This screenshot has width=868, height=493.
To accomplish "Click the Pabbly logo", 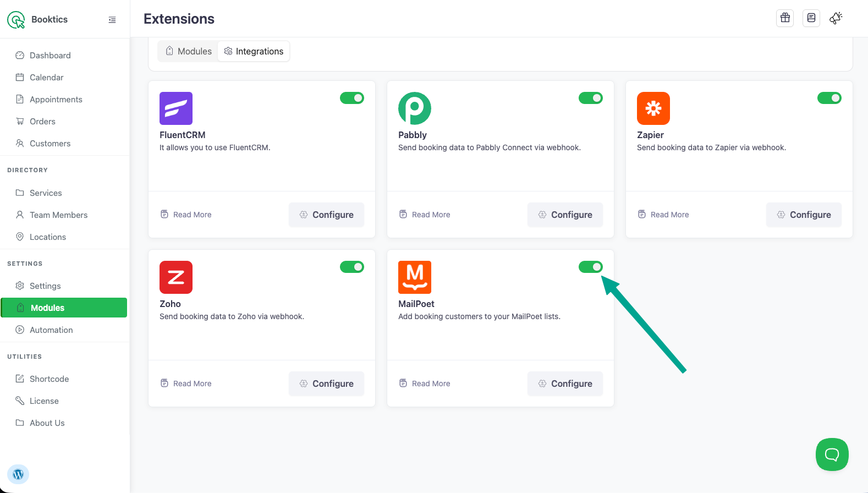I will point(415,108).
